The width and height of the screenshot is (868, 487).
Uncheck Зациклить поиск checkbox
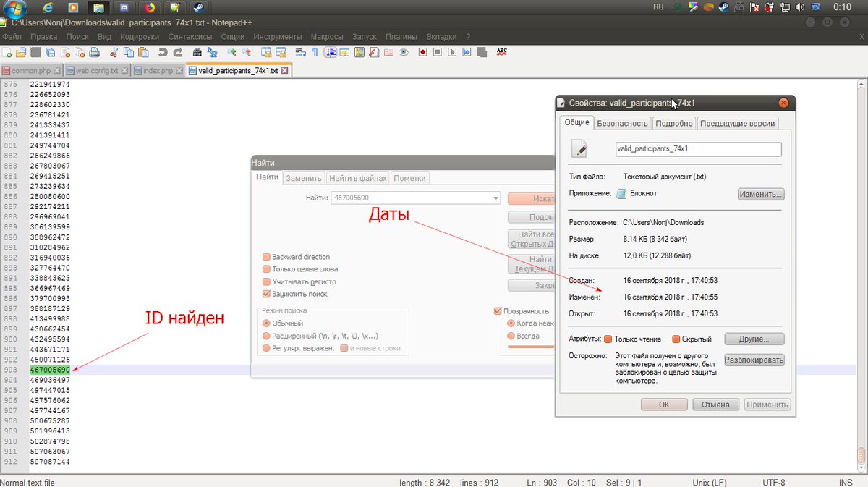[x=266, y=294]
